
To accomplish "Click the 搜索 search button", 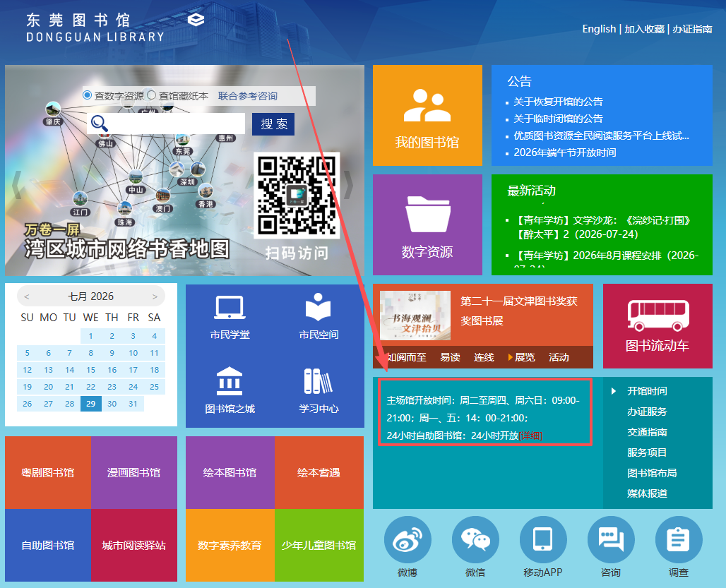I will click(x=273, y=124).
